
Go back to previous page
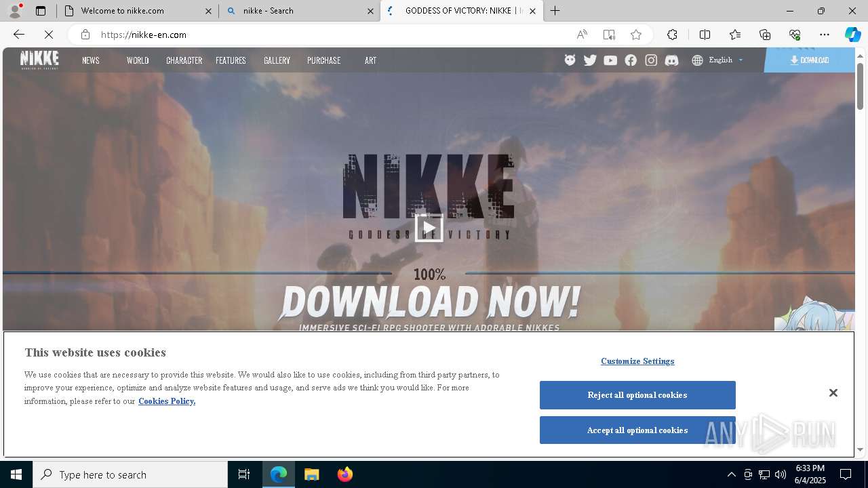tap(19, 35)
